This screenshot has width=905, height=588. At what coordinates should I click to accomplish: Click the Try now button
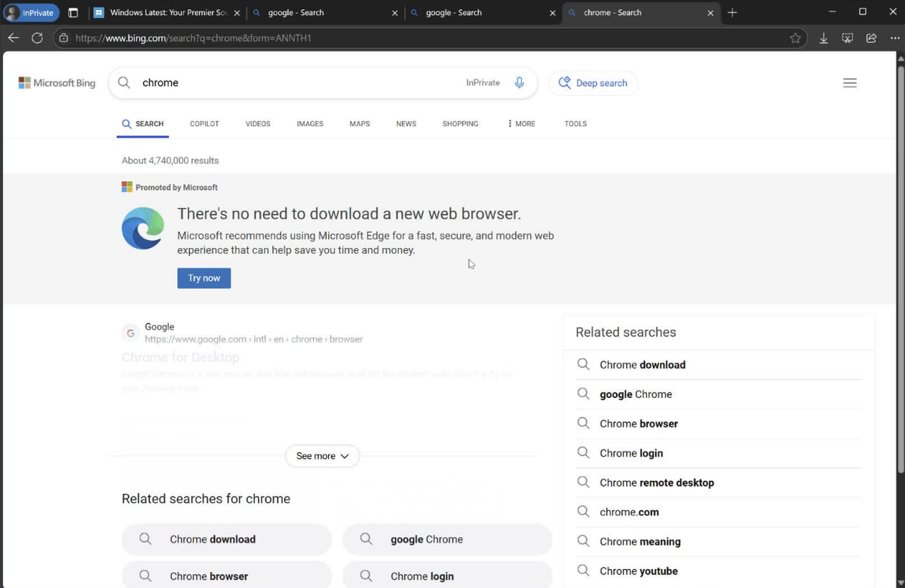tap(204, 278)
